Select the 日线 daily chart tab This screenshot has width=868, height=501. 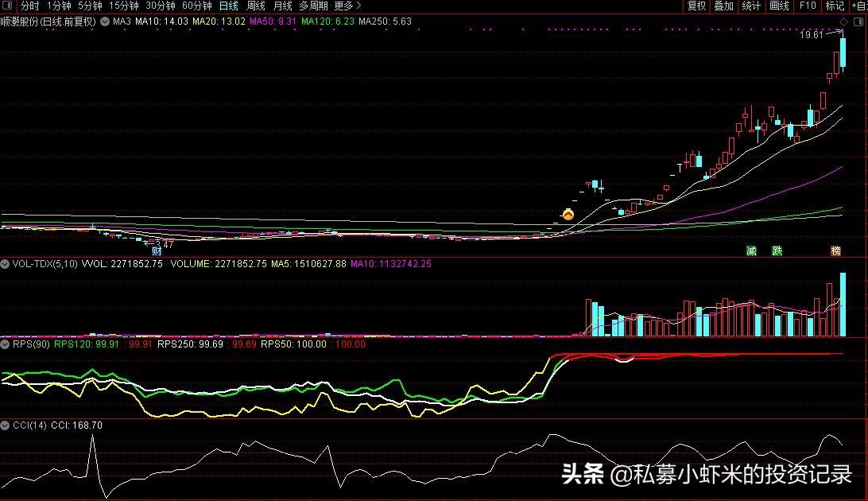[229, 6]
